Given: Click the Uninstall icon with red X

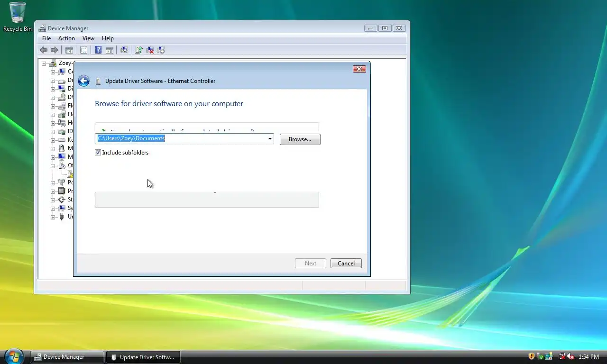Looking at the screenshot, I should click(150, 50).
